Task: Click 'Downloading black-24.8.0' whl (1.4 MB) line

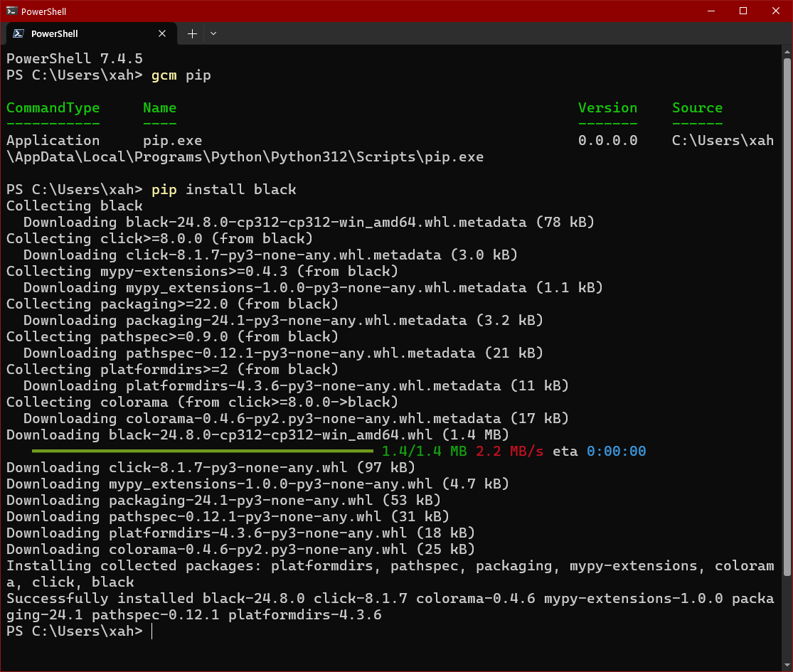Action: point(257,435)
